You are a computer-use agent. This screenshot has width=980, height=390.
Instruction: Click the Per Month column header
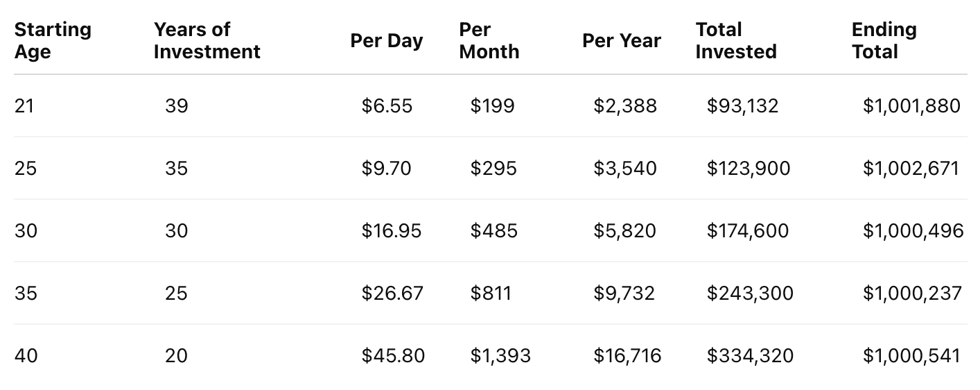click(489, 40)
